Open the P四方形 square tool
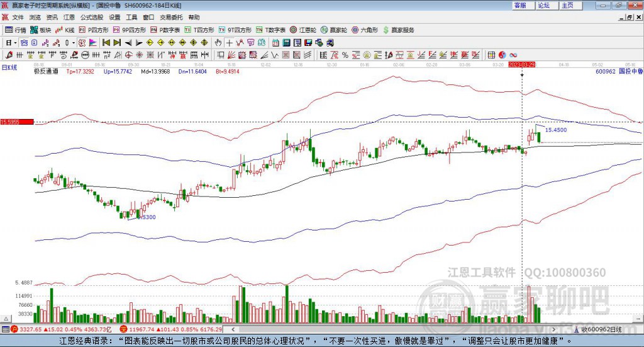 [97, 30]
